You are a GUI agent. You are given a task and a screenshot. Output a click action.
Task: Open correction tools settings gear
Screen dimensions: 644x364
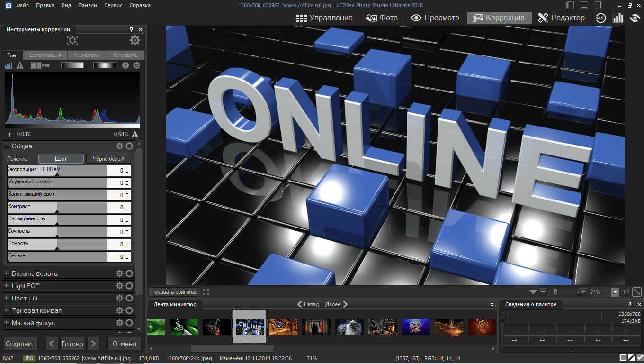coord(135,40)
